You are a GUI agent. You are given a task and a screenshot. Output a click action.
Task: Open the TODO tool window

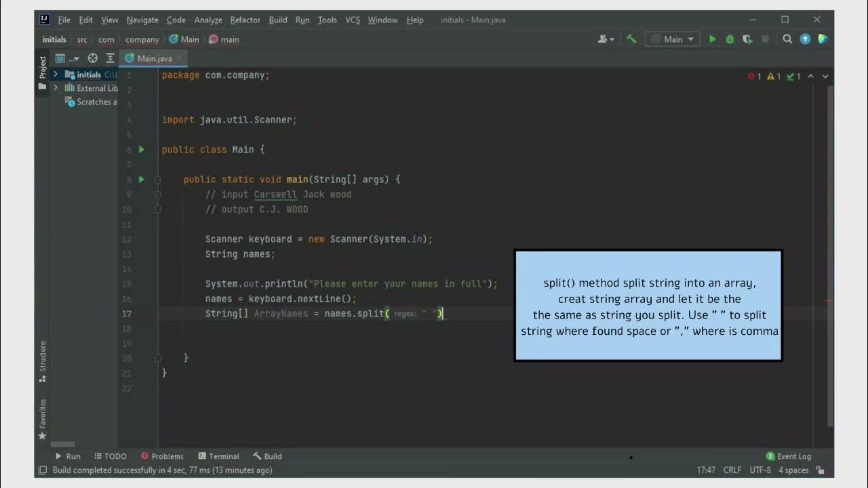coord(111,456)
